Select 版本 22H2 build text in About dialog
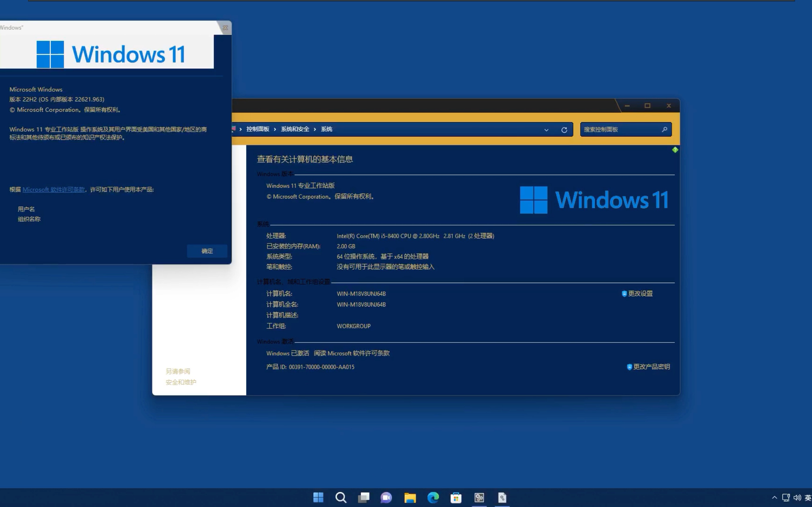The image size is (812, 507). click(x=57, y=99)
